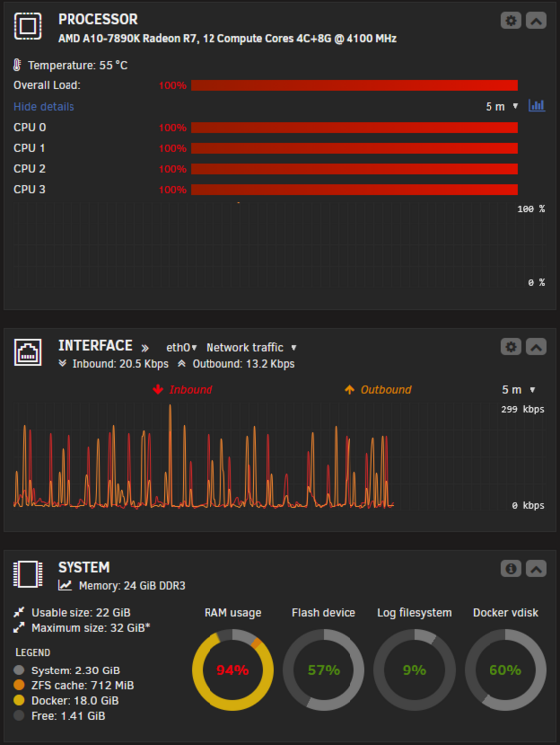Viewport: 560px width, 745px height.
Task: Click the inbound double-down arrow icon
Action: [x=62, y=363]
